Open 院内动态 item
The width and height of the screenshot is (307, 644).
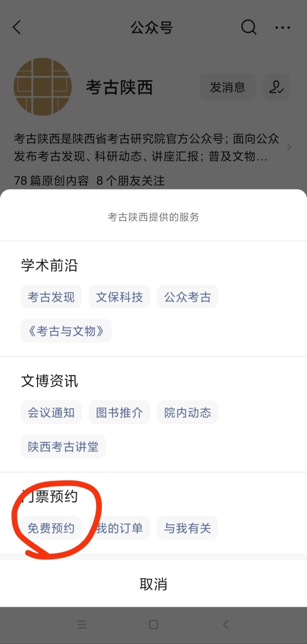[x=188, y=412]
